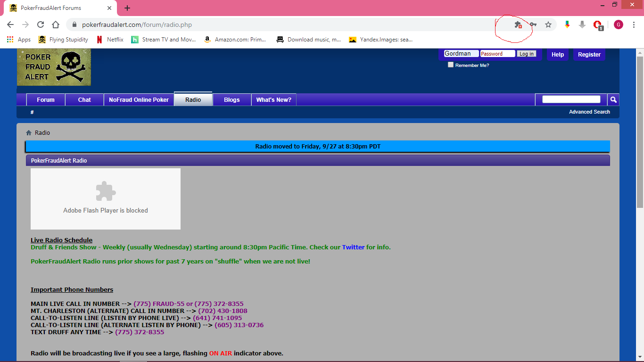This screenshot has height=362, width=644.
Task: Go to the Chat tab
Action: (84, 99)
